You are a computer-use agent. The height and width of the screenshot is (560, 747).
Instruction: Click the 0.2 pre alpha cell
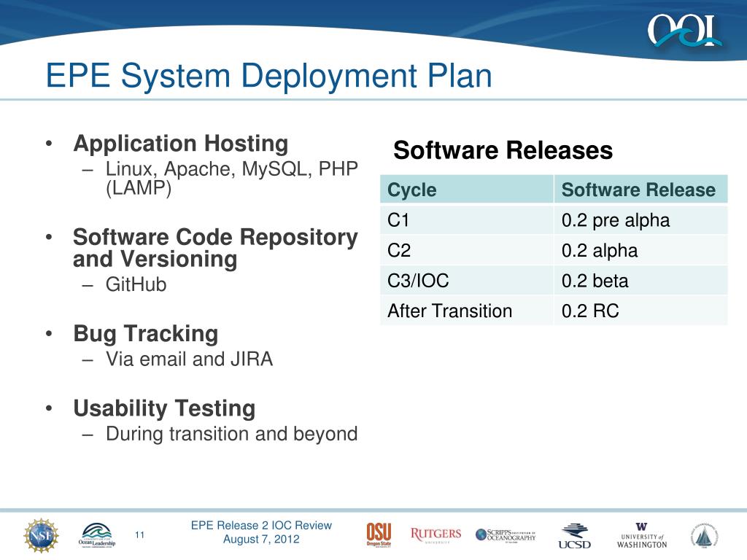click(x=640, y=220)
